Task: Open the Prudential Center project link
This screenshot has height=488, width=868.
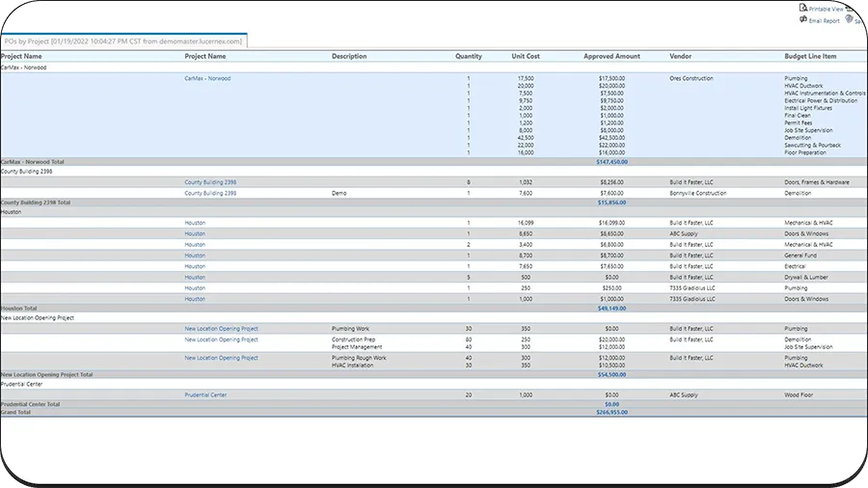Action: pyautogui.click(x=205, y=394)
